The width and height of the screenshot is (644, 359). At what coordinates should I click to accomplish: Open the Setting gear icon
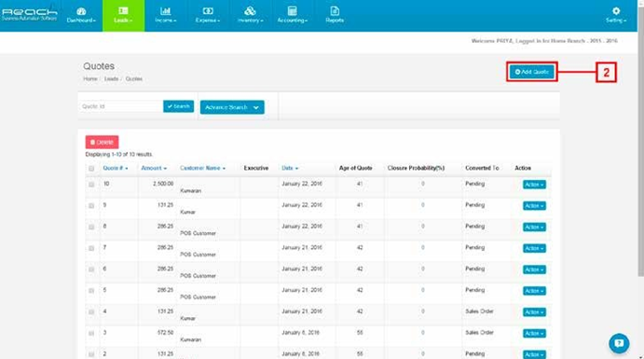point(616,11)
